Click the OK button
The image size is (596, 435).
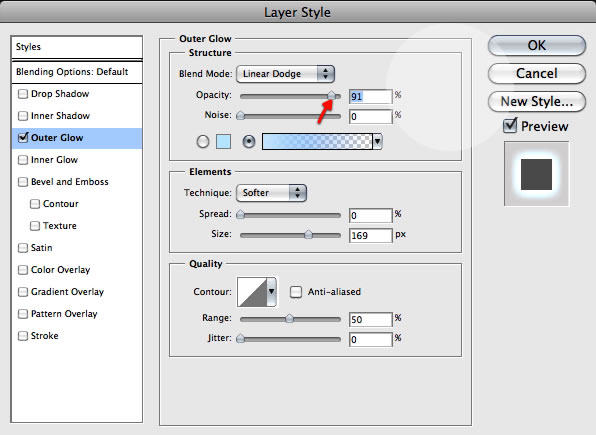click(x=537, y=46)
